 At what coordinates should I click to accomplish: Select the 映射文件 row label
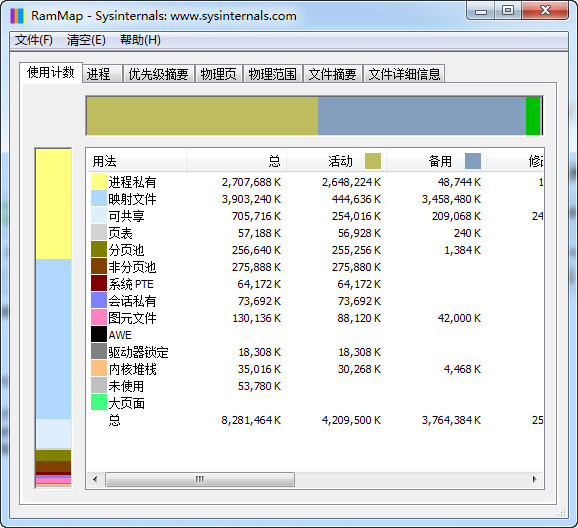[x=132, y=199]
